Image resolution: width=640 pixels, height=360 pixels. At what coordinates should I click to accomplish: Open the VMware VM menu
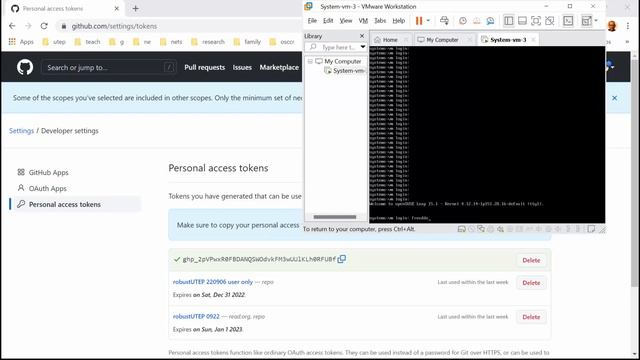pyautogui.click(x=363, y=20)
